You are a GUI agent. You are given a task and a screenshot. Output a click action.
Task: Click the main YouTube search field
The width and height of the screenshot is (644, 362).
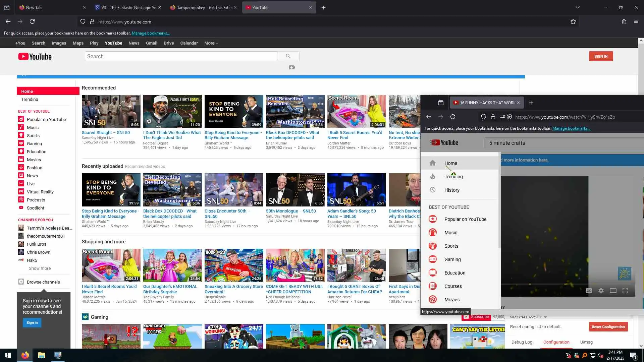tap(181, 56)
